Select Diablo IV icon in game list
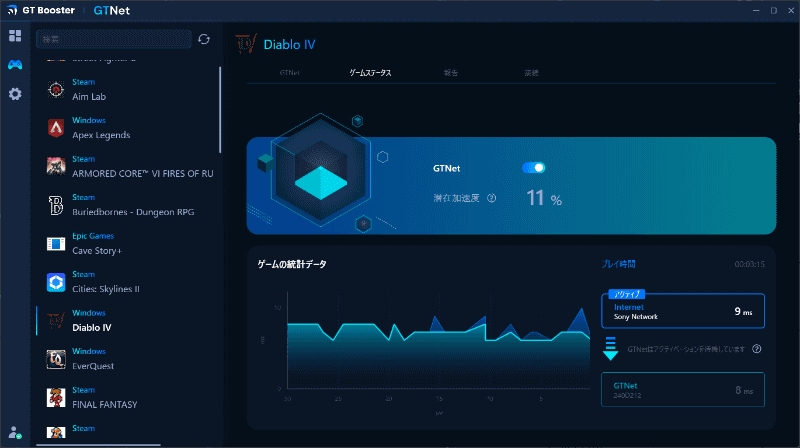800x448 pixels. 56,320
